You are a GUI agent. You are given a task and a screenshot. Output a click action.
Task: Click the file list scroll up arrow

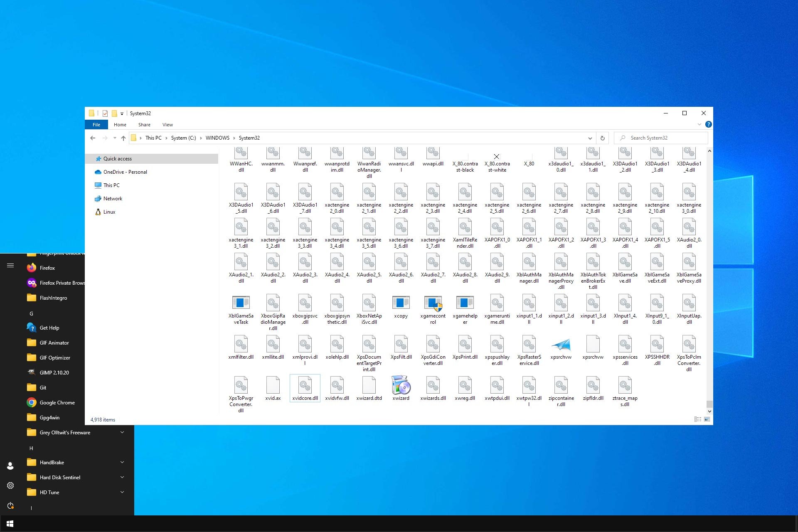tap(709, 151)
